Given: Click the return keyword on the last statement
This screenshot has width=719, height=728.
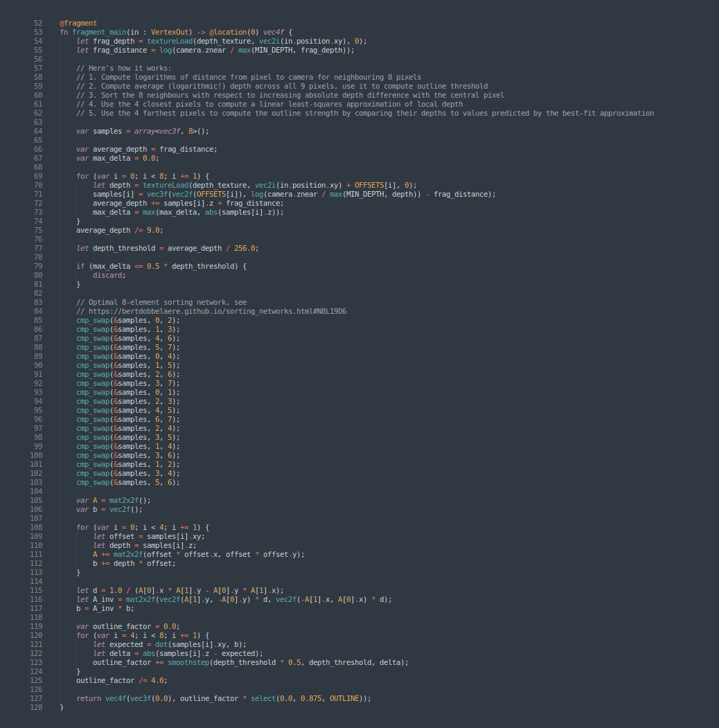Looking at the screenshot, I should [x=89, y=698].
